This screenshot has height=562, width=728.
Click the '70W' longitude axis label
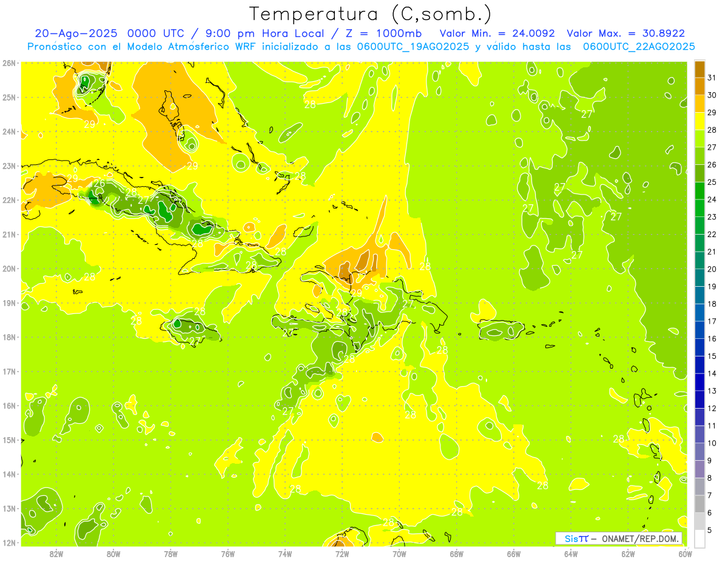(x=399, y=554)
